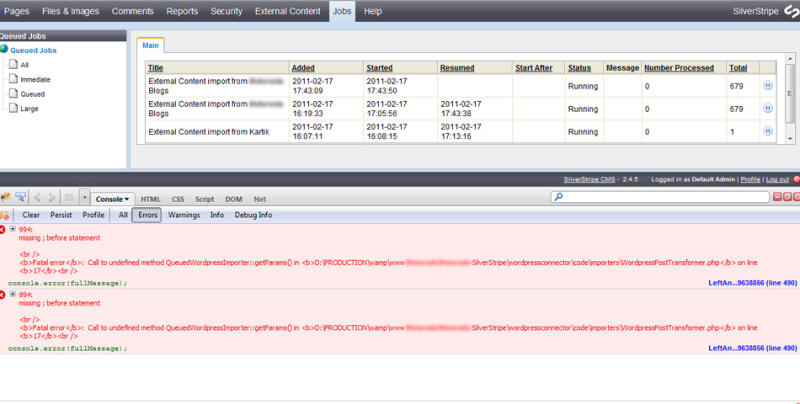Expand the second 994 error entry

point(13,294)
